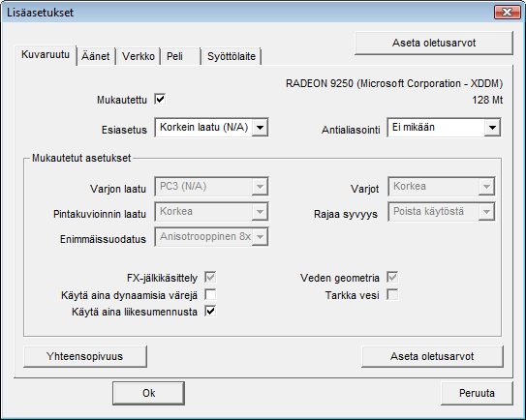This screenshot has height=420, width=526.
Task: Click Aseta oletusarvot beside Yhteensopivuus
Action: (x=432, y=356)
